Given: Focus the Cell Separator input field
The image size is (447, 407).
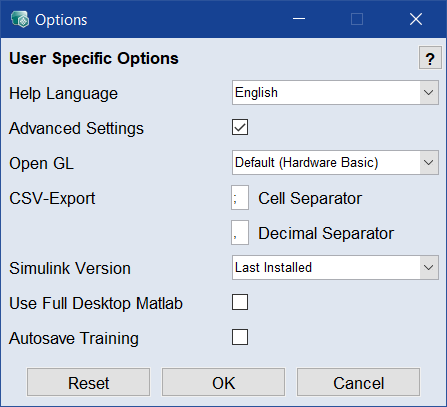Looking at the screenshot, I should (240, 198).
